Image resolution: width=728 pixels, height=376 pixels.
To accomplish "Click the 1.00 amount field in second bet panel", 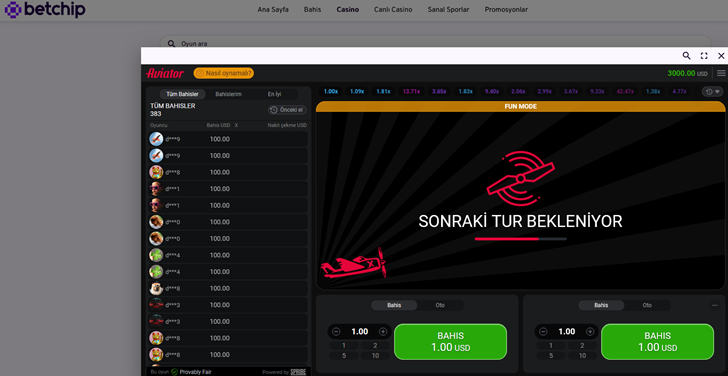I will pos(567,331).
